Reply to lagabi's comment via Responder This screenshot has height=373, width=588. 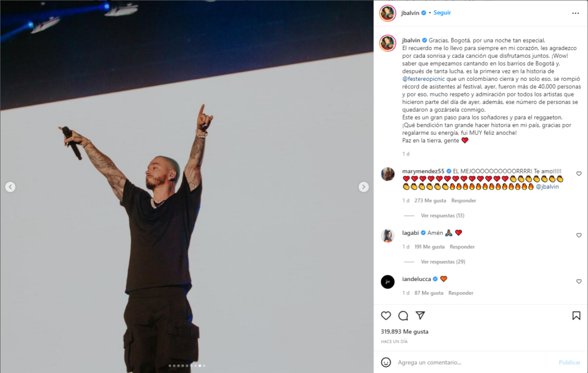click(462, 247)
